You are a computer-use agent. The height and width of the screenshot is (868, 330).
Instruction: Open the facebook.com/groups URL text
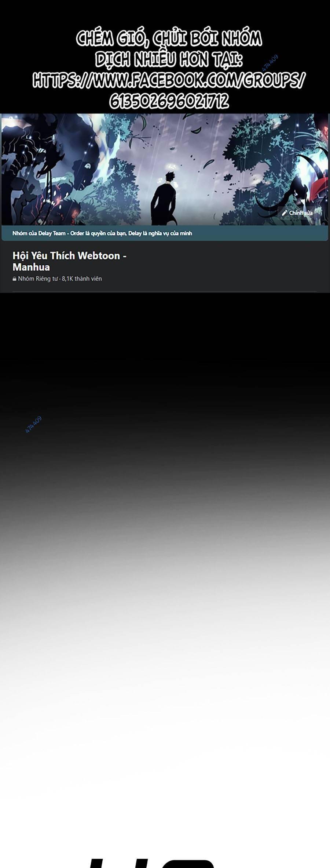tap(168, 80)
